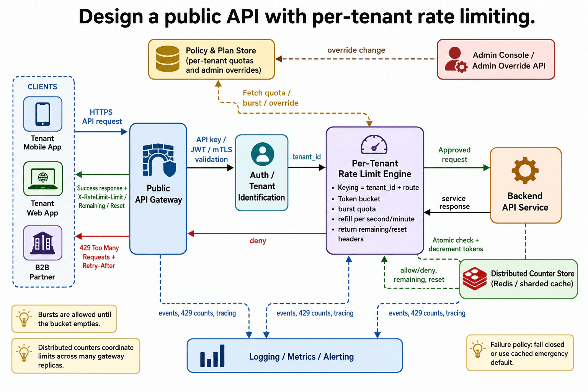The height and width of the screenshot is (392, 588).
Task: Click the red 'deny' label
Action: point(258,241)
